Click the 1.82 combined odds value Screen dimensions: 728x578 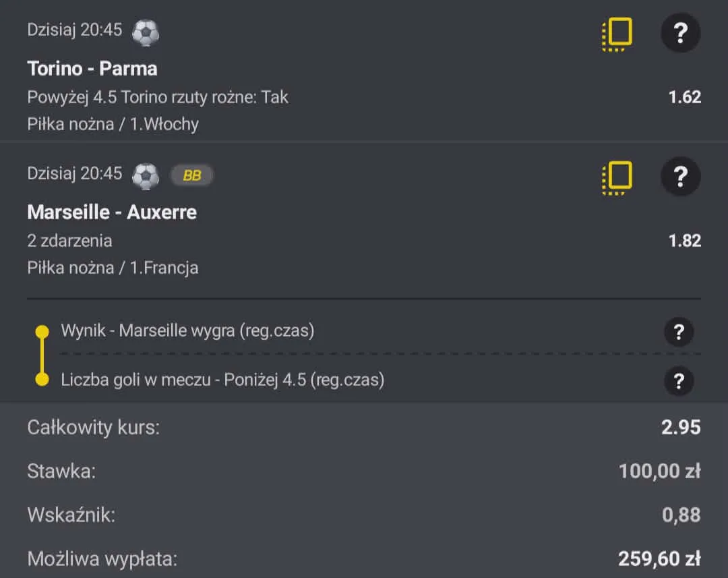[x=685, y=241]
